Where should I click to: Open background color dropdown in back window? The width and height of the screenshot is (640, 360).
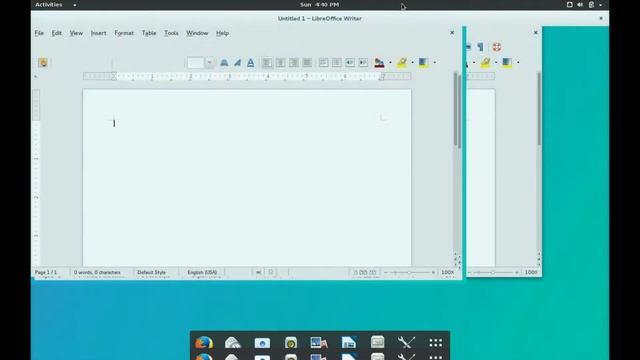coord(518,62)
